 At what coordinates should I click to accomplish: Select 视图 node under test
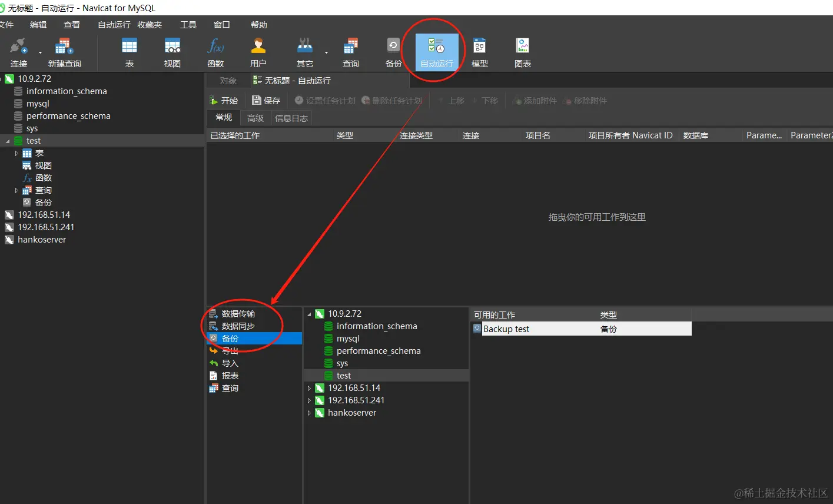tap(43, 165)
